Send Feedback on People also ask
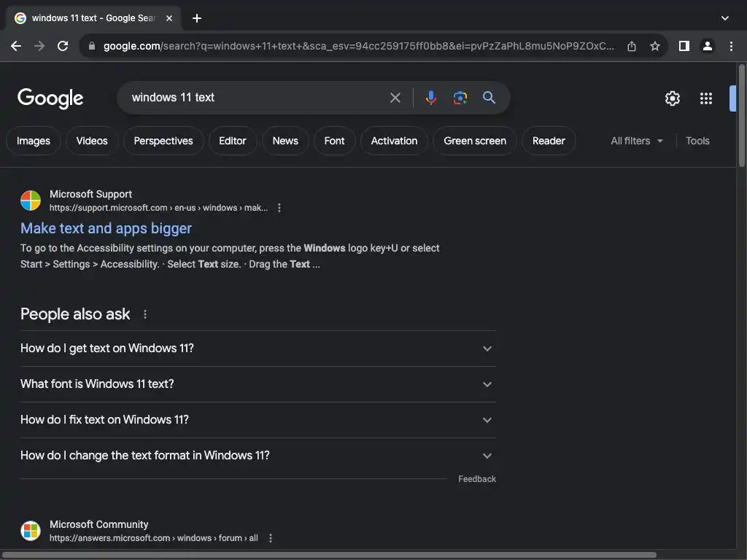 pyautogui.click(x=477, y=479)
